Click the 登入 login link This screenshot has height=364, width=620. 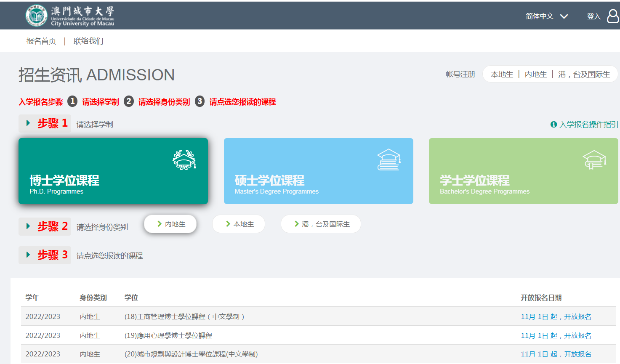[x=593, y=16]
